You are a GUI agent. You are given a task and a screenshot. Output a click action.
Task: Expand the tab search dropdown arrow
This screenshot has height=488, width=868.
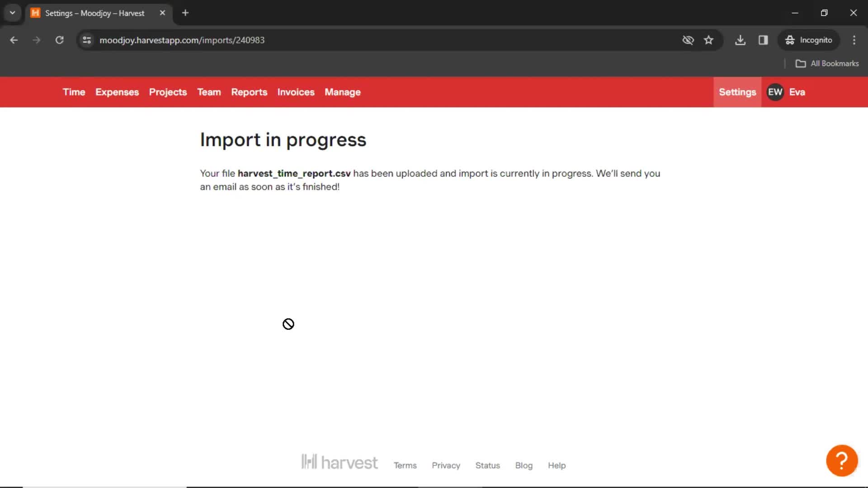(x=13, y=13)
